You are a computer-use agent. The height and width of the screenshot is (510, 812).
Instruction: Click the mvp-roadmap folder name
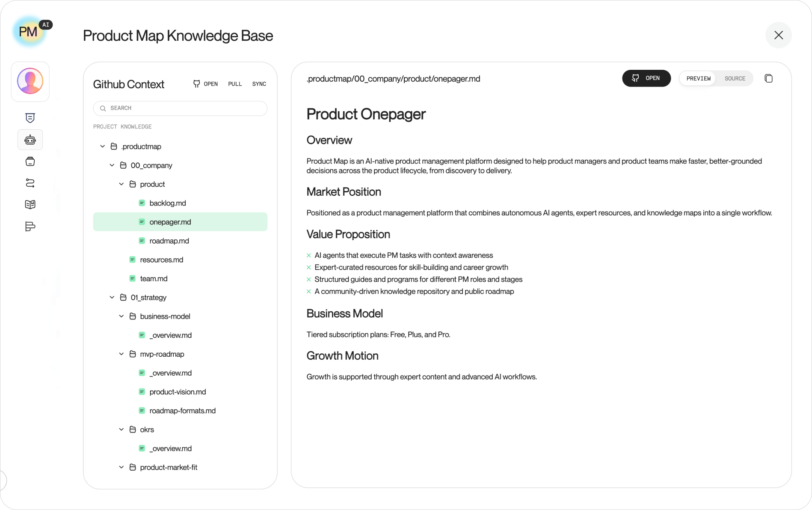[x=162, y=354]
